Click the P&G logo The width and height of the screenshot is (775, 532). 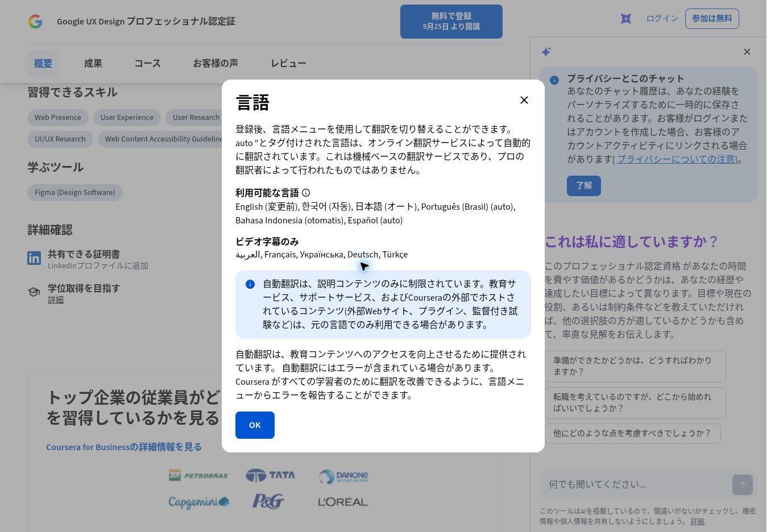(268, 501)
